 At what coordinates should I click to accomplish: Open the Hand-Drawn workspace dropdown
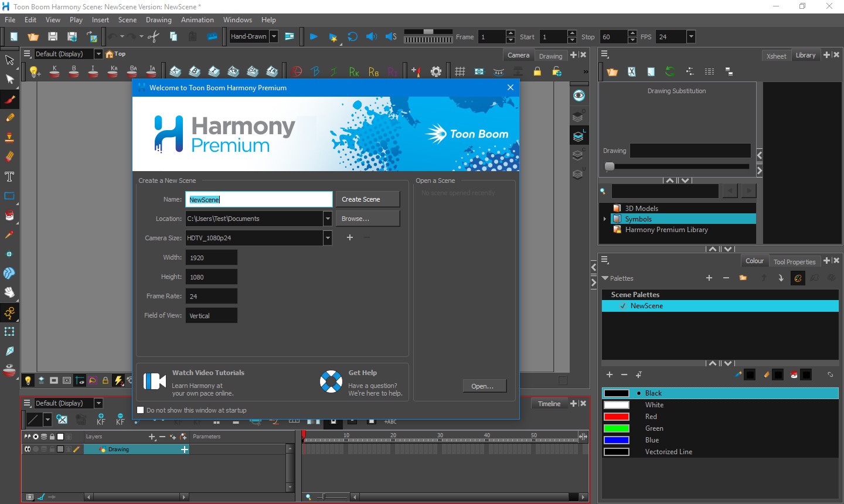tap(274, 36)
